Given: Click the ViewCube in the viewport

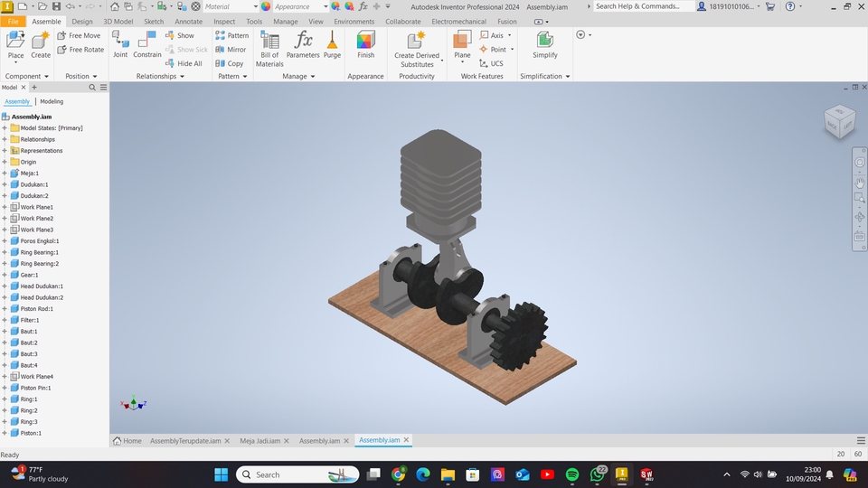Looking at the screenshot, I should [x=839, y=122].
